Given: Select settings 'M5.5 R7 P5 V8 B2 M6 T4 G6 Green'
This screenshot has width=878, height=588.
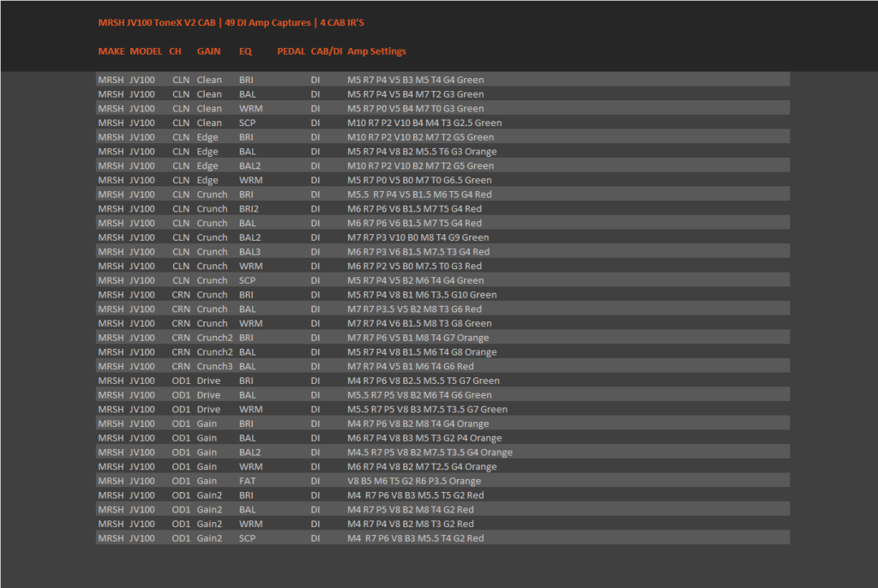Looking at the screenshot, I should [x=419, y=395].
